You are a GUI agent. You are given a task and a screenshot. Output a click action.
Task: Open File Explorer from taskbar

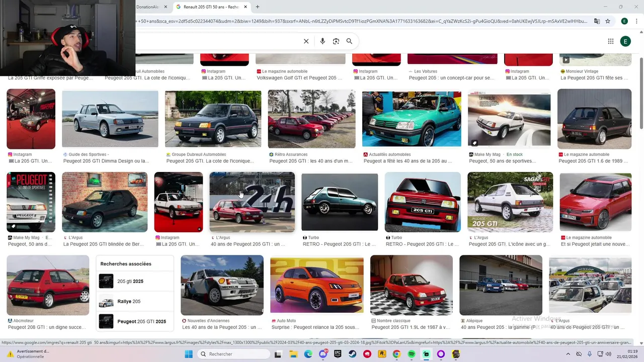coord(293,354)
